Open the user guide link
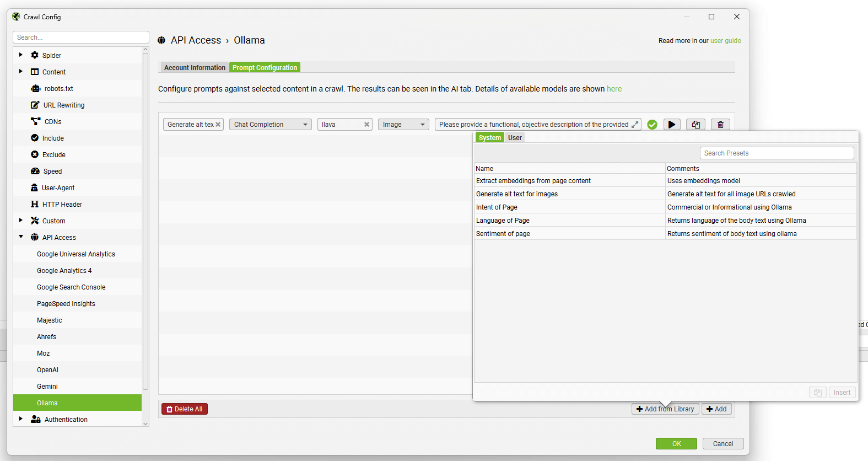Screen dimensions: 868x461 pos(725,41)
